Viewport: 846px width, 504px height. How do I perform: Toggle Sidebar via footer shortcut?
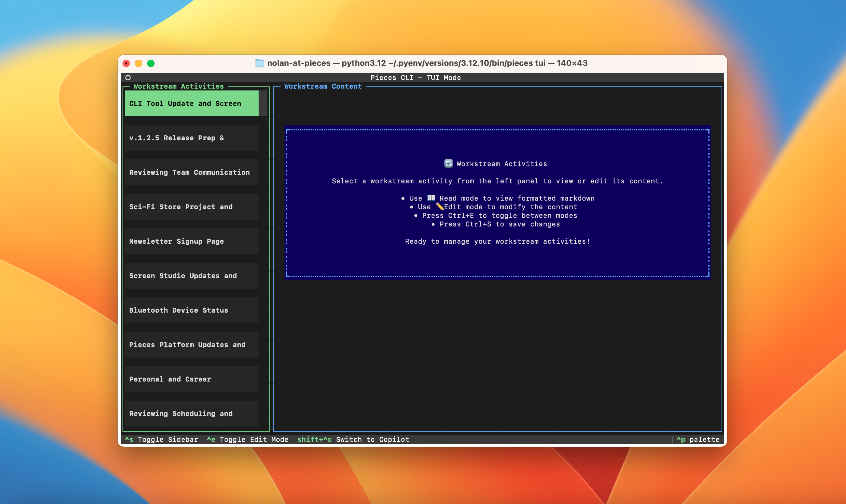pyautogui.click(x=162, y=439)
